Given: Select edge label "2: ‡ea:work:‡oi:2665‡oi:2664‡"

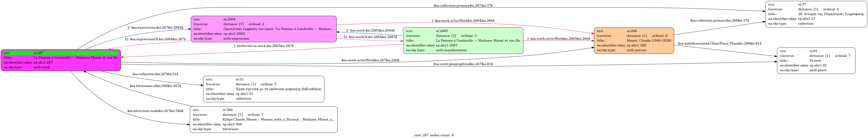Looking at the screenshot, I should [x=370, y=30].
